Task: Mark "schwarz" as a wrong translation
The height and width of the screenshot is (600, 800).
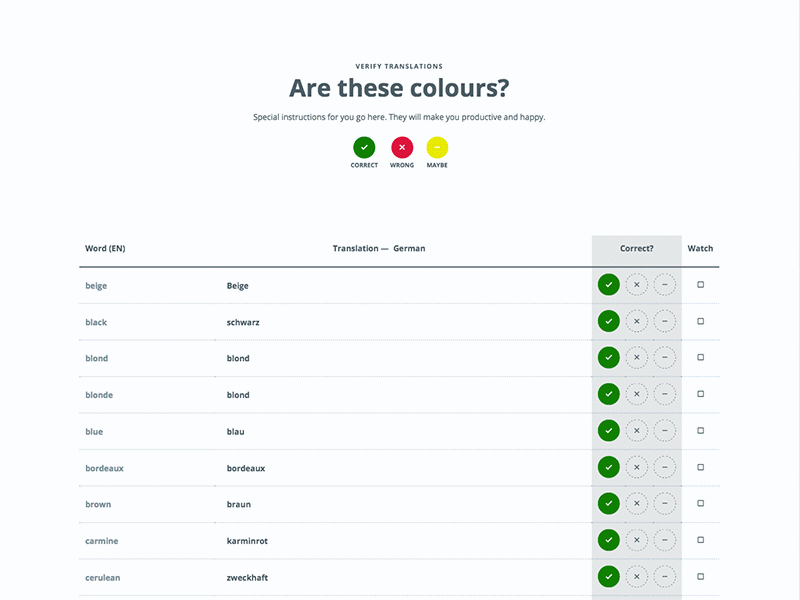Action: tap(637, 321)
